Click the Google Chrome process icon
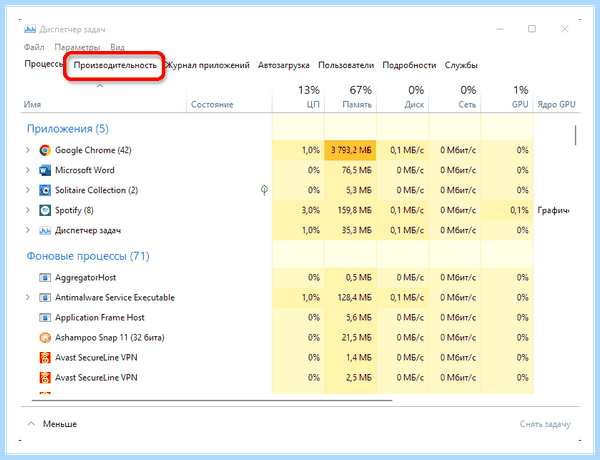 pyautogui.click(x=45, y=150)
